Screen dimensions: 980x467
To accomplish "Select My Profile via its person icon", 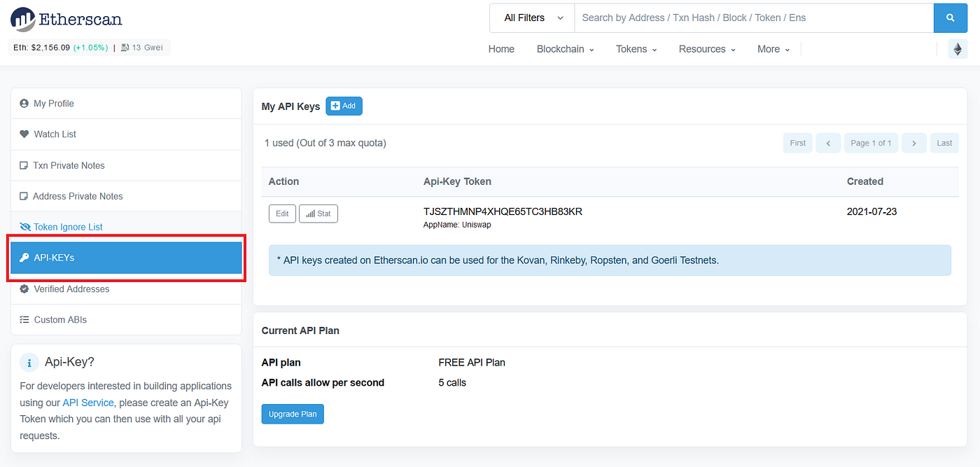I will pyautogui.click(x=24, y=103).
